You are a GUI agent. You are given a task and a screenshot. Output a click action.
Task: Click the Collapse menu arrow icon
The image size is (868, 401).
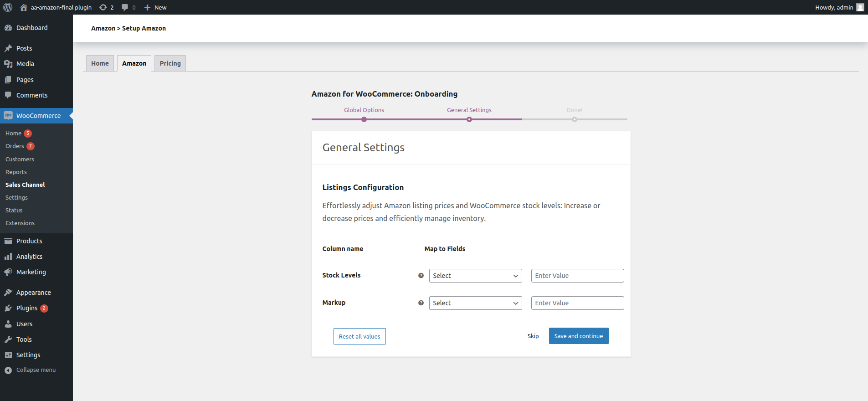point(8,370)
